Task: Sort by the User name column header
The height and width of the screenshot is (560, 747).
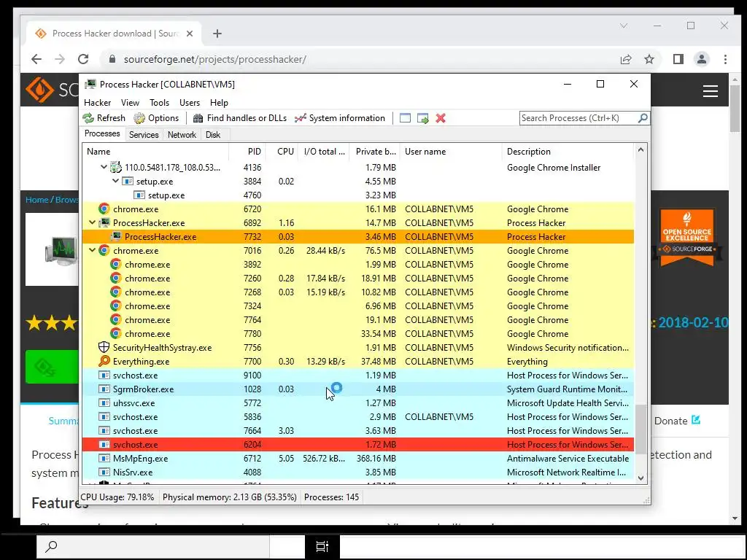Action: (451, 152)
